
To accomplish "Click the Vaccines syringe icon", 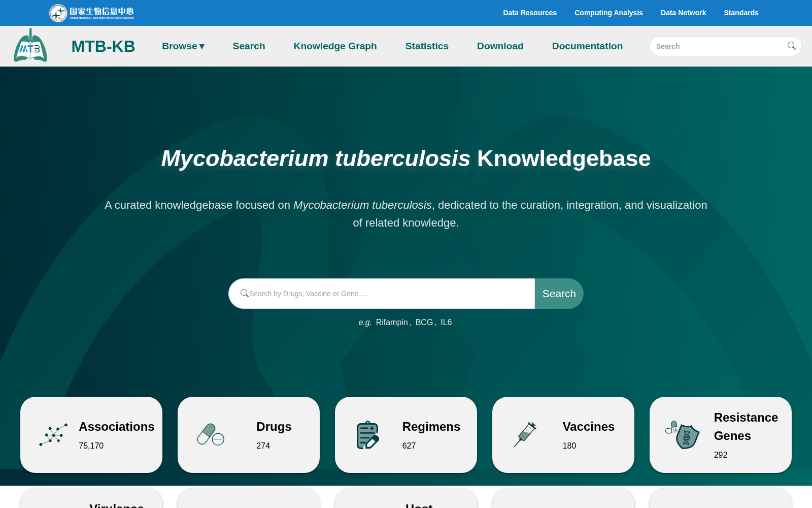I will (x=525, y=435).
